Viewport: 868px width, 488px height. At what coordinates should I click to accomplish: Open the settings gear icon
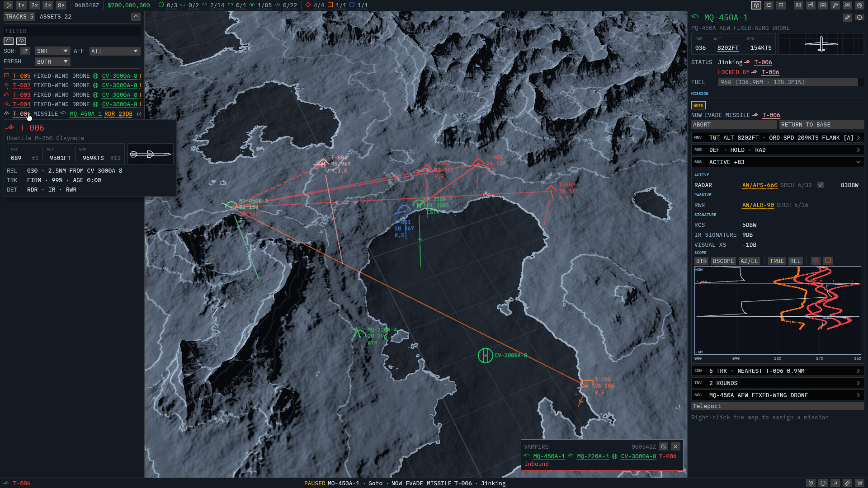pyautogui.click(x=860, y=5)
